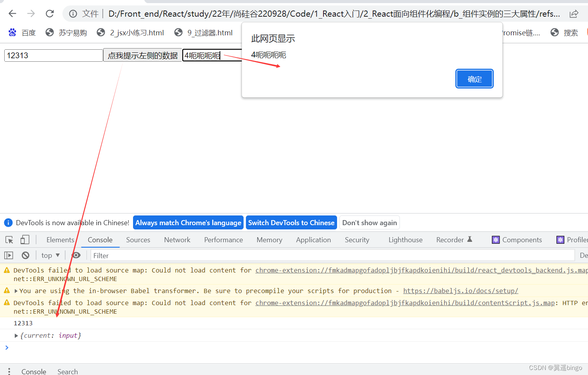
Task: View site info icon in address bar
Action: (73, 14)
